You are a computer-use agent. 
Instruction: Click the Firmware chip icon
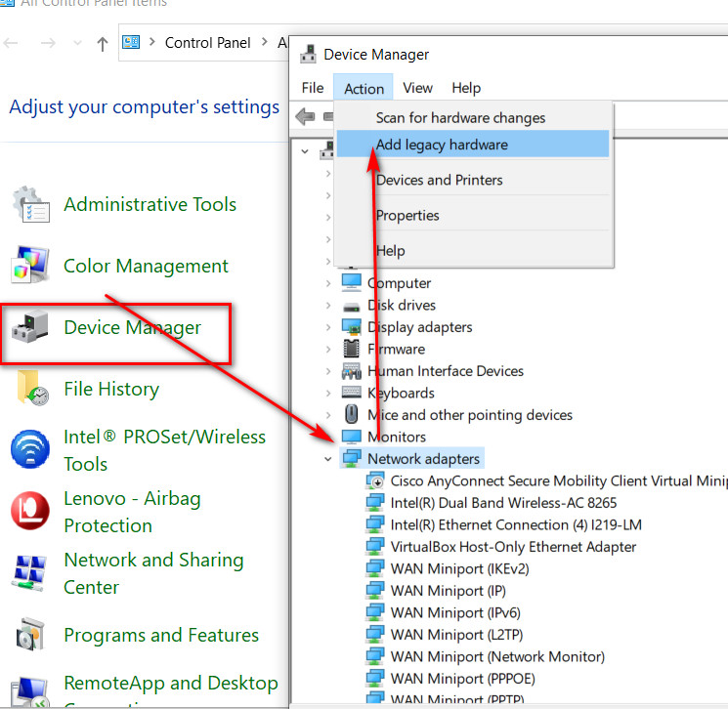[x=352, y=349]
